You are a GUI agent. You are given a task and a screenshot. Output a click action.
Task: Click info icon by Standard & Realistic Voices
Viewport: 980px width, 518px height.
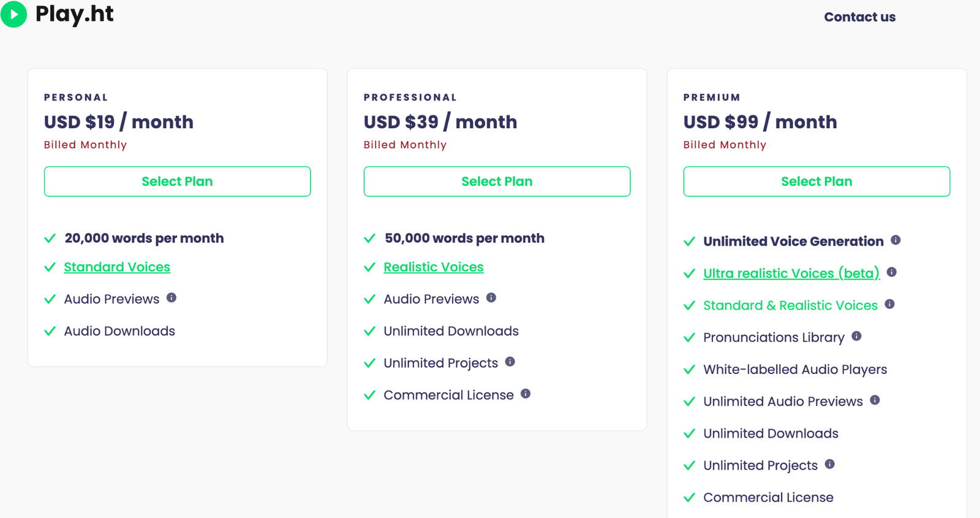point(890,304)
